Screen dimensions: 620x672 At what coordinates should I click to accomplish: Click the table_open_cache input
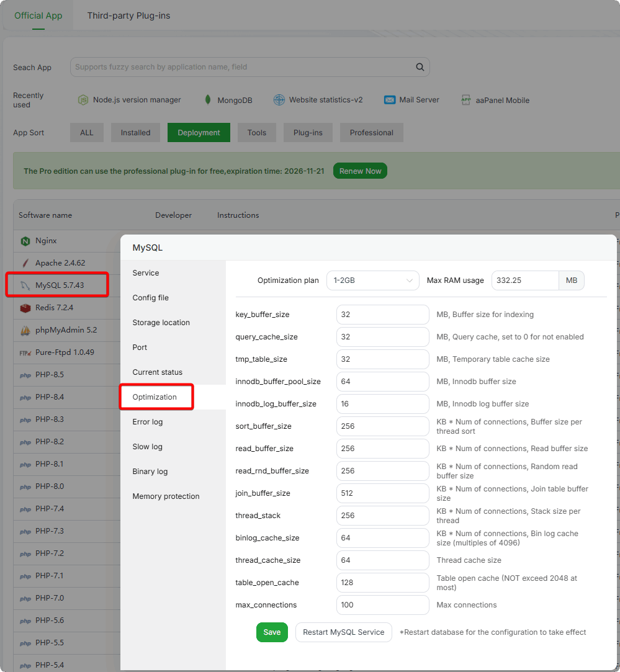(x=382, y=583)
